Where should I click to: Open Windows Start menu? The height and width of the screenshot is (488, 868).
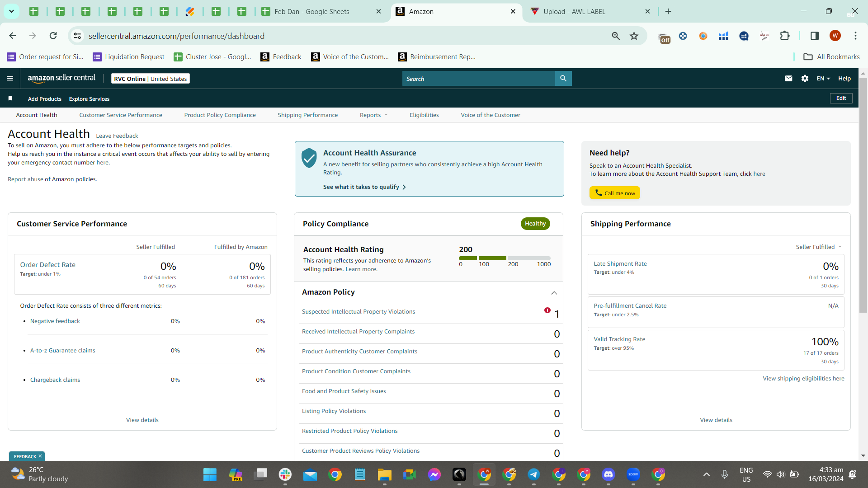point(210,474)
